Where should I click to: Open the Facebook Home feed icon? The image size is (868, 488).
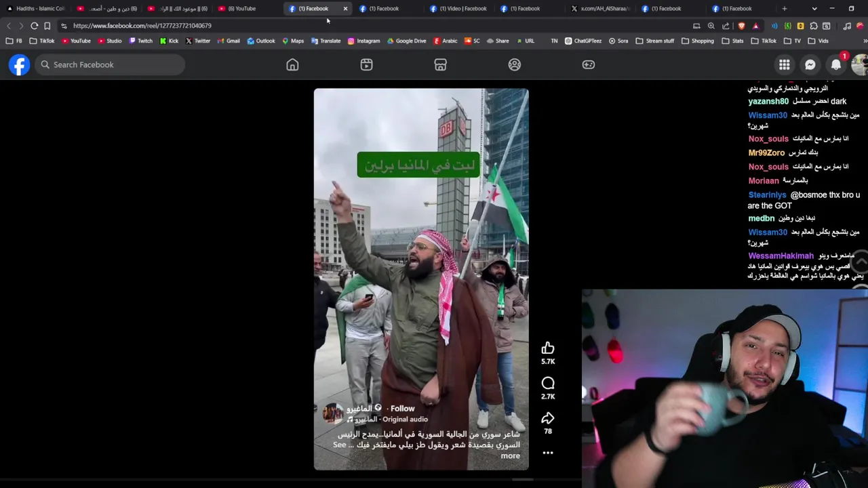pos(292,64)
